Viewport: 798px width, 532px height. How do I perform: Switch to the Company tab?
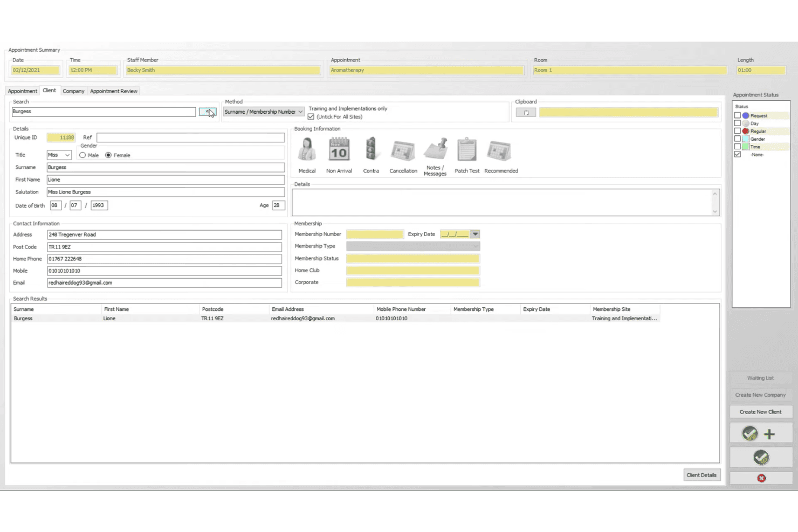coord(73,91)
